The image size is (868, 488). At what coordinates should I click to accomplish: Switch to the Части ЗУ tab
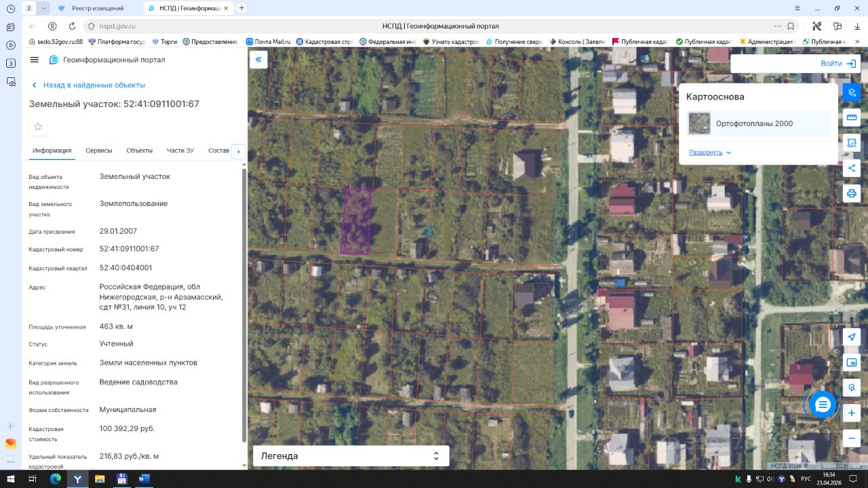180,150
